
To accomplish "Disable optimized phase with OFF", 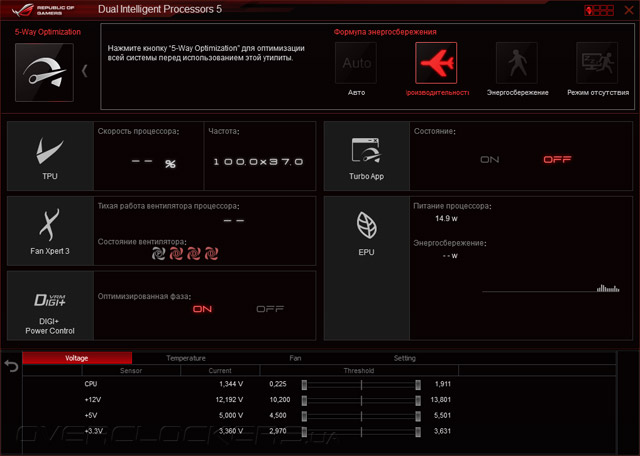I will click(x=270, y=309).
